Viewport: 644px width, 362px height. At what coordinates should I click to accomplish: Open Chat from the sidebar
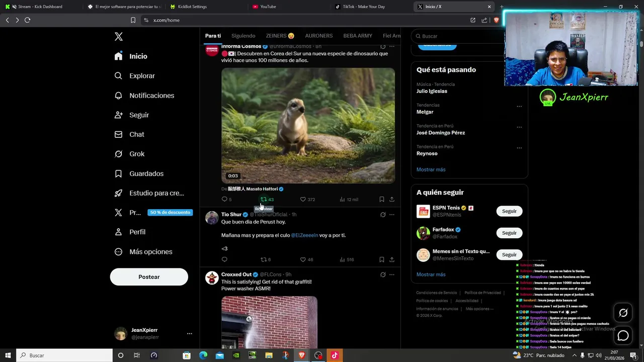click(x=129, y=135)
